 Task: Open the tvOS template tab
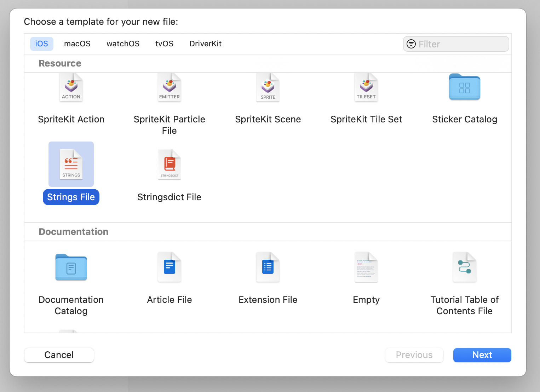pyautogui.click(x=164, y=44)
